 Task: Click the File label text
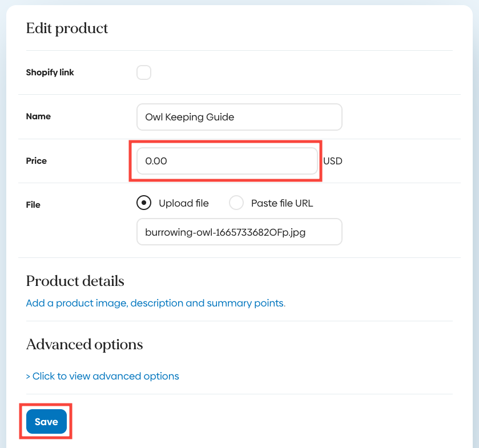(33, 204)
